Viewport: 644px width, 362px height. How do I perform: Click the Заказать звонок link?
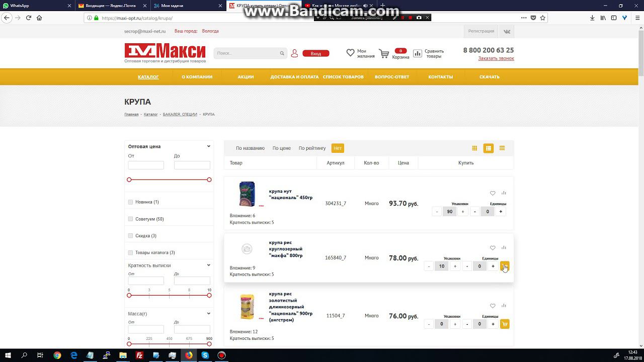tap(496, 58)
